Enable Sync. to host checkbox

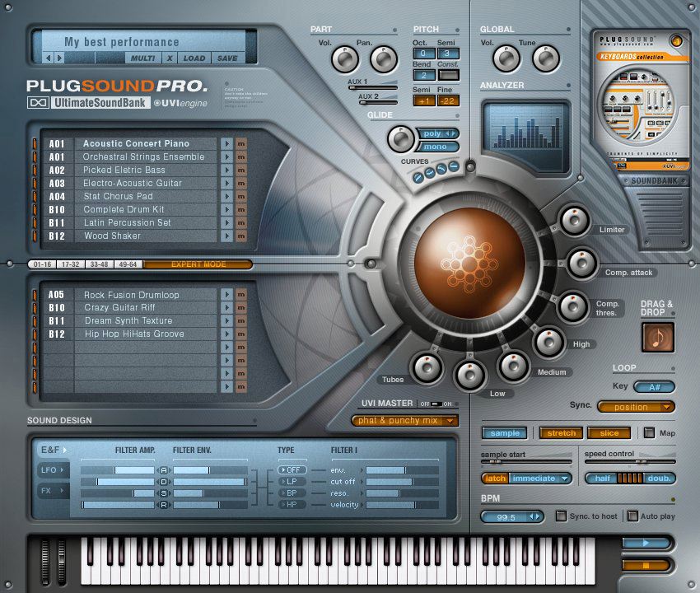tap(561, 516)
